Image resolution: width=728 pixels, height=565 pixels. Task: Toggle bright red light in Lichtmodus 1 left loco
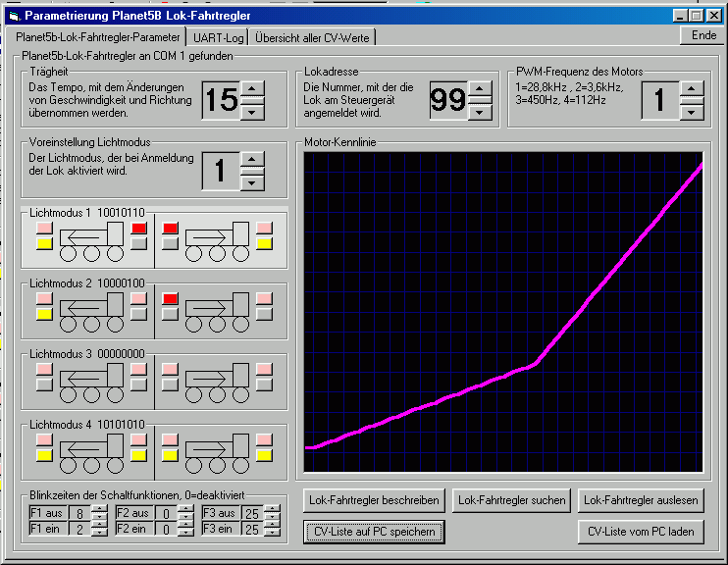(138, 229)
